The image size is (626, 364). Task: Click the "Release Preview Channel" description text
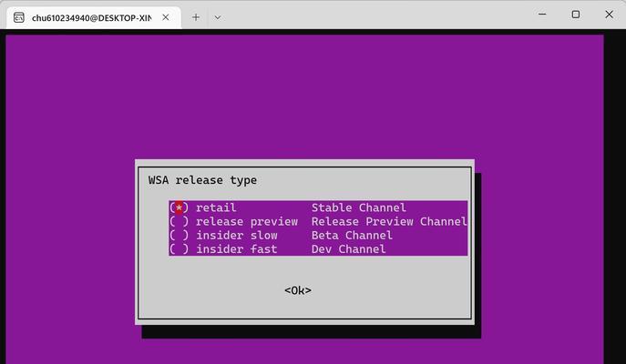click(389, 222)
